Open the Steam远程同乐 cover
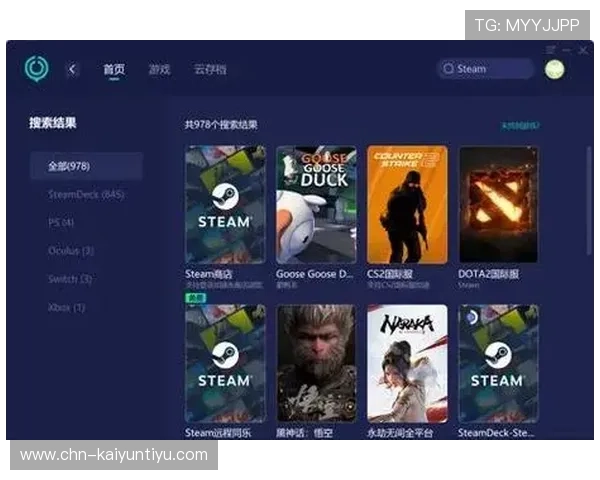This screenshot has width=600, height=480. coord(225,364)
